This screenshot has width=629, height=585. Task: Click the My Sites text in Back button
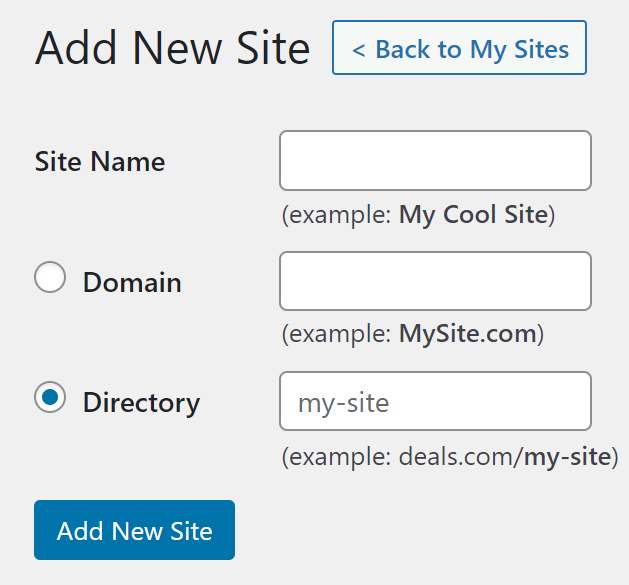[519, 51]
